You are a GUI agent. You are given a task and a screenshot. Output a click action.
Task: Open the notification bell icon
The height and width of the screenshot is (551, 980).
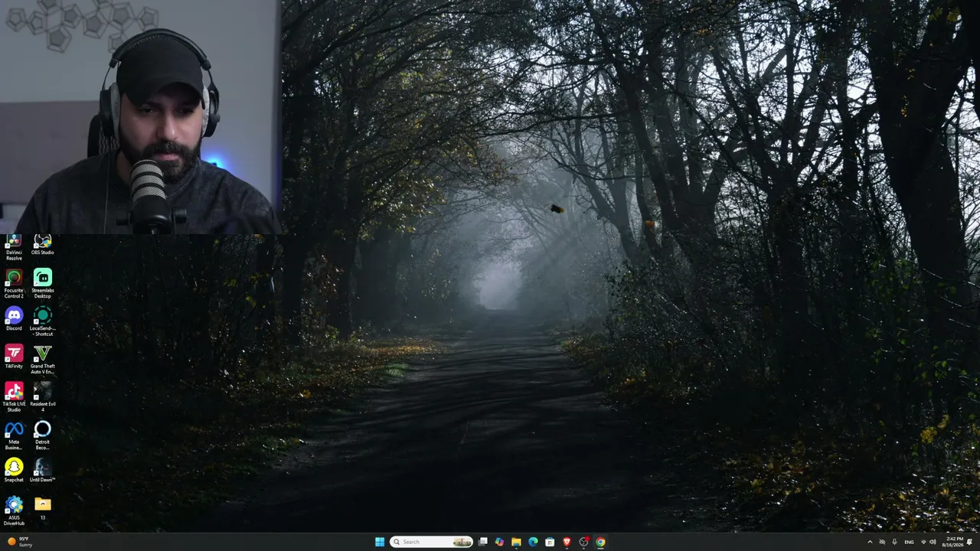tap(970, 542)
